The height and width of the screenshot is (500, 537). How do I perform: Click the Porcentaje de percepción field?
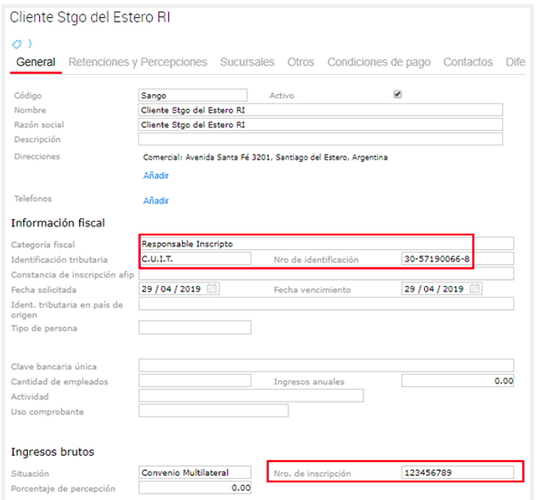[195, 487]
